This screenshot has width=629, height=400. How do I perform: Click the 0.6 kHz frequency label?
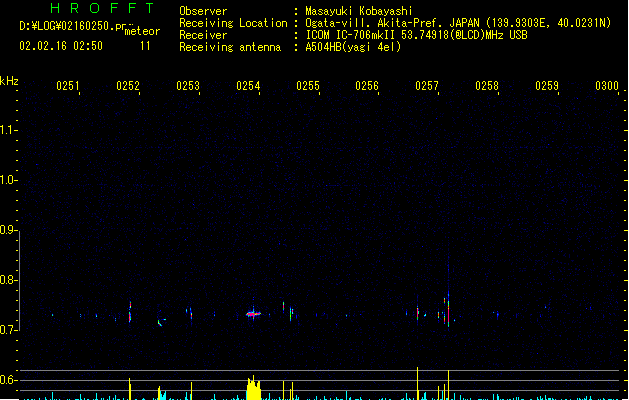pyautogui.click(x=7, y=380)
